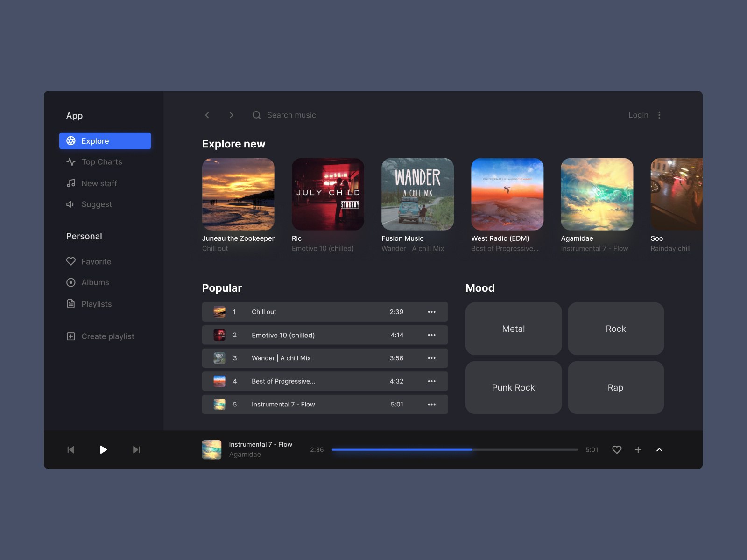The image size is (747, 560).
Task: Open more options for Emotive 10 (chilled)
Action: [431, 335]
